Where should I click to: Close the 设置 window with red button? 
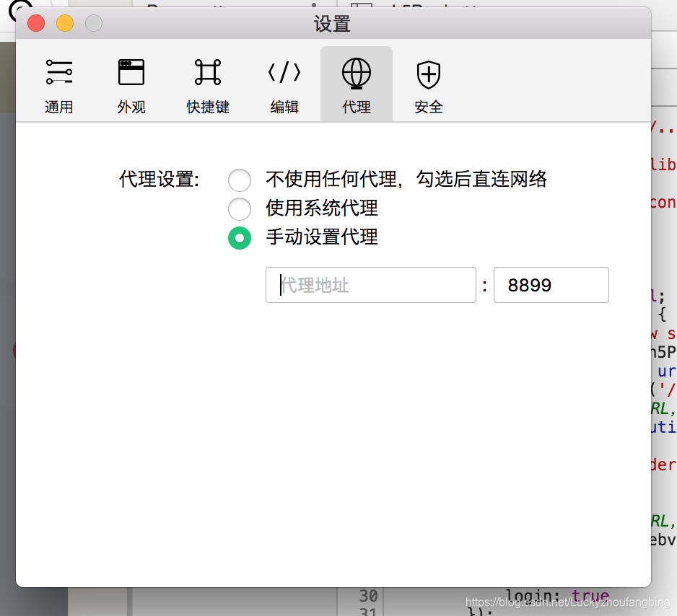(36, 23)
